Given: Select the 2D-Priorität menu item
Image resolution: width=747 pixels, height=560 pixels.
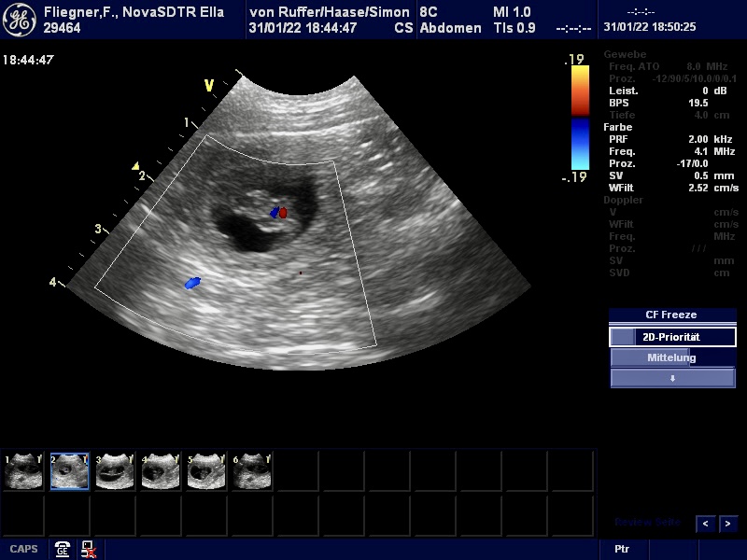Looking at the screenshot, I should point(672,337).
